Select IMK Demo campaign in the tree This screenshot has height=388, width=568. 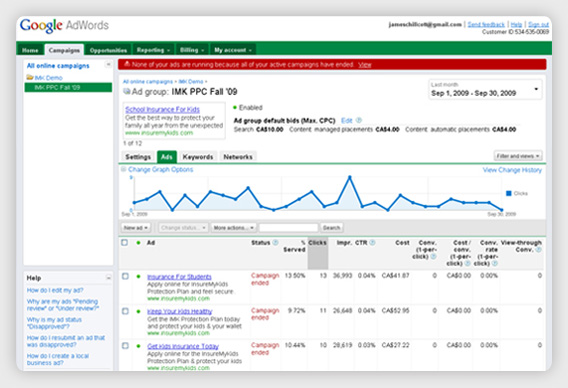(49, 78)
